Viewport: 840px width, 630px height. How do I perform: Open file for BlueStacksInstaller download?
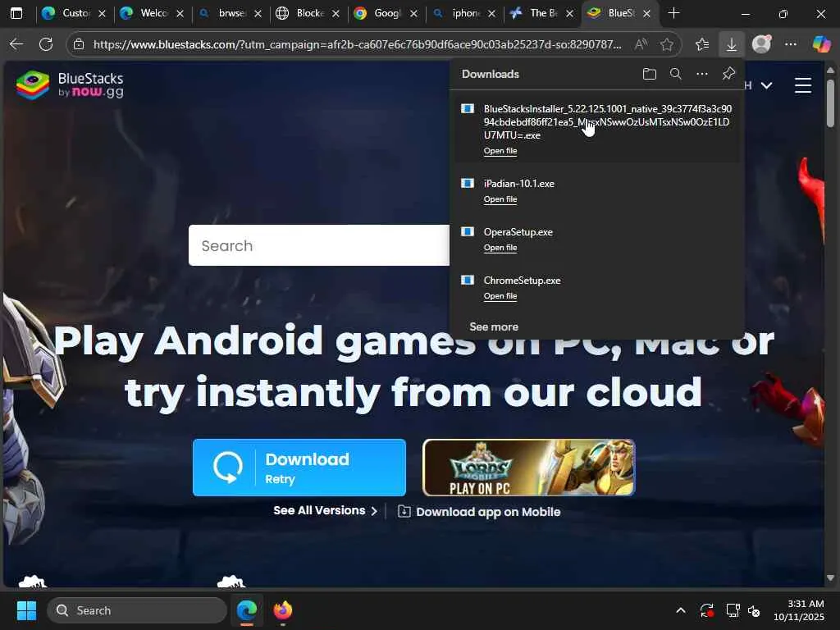pos(500,151)
